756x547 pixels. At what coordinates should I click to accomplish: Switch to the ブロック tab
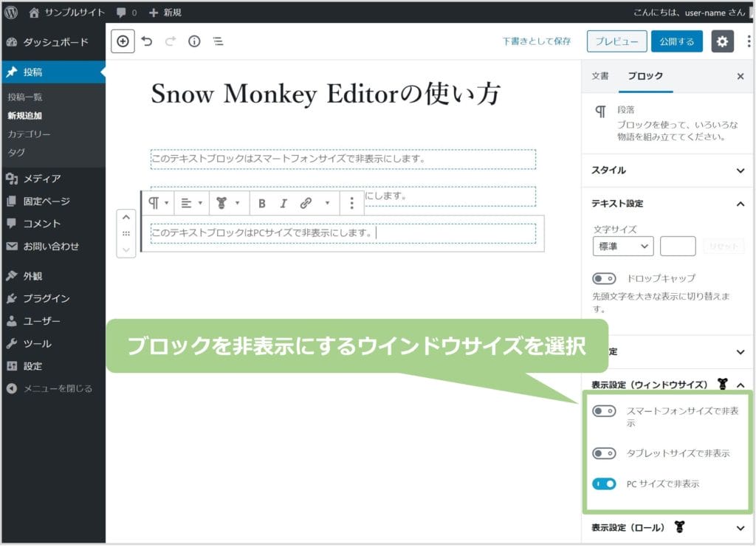[645, 76]
